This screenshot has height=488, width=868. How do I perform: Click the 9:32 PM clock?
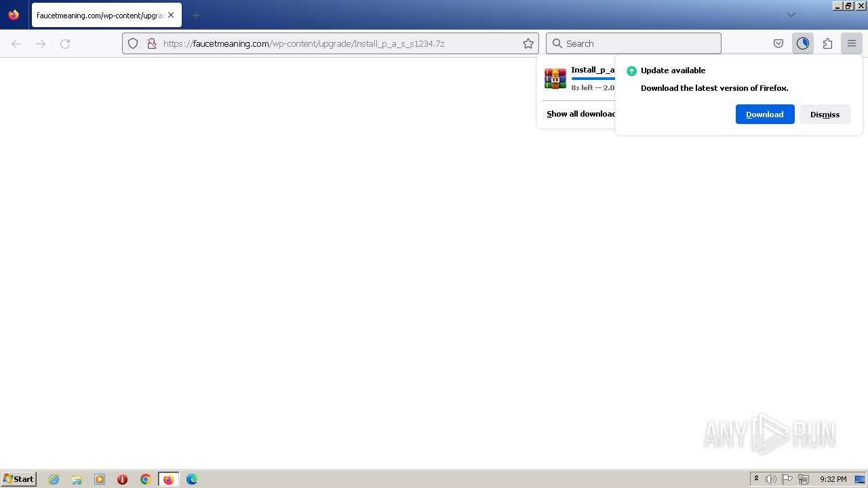coord(833,479)
